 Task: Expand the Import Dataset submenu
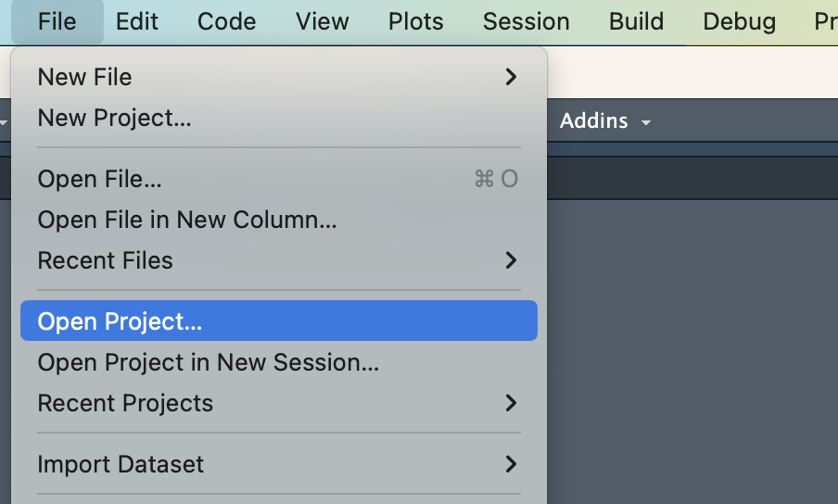click(x=279, y=464)
